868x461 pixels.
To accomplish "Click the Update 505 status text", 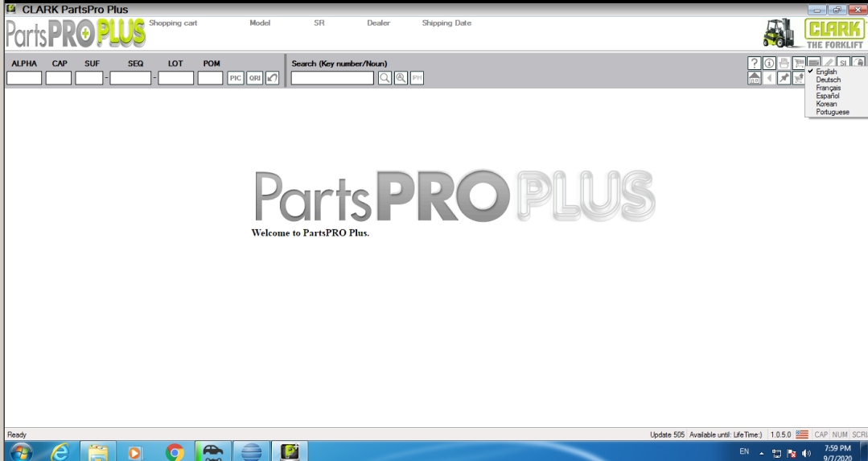I will tap(667, 434).
